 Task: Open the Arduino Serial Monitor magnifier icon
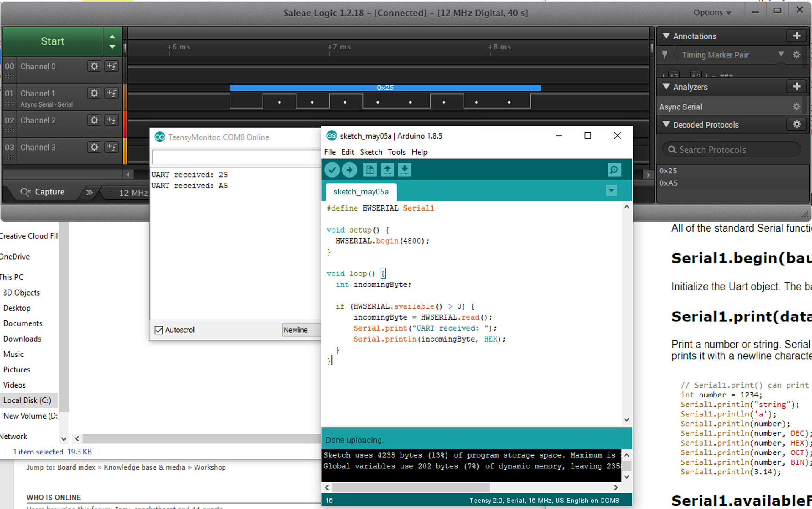(614, 170)
